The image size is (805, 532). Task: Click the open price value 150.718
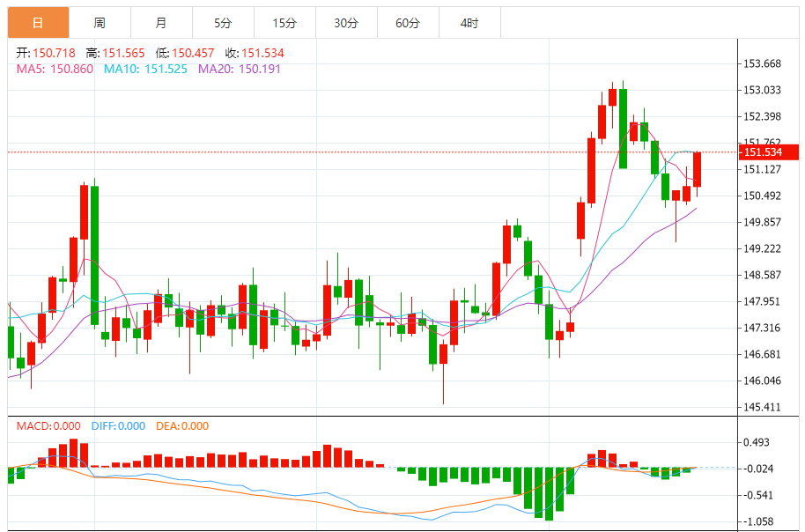pos(54,53)
